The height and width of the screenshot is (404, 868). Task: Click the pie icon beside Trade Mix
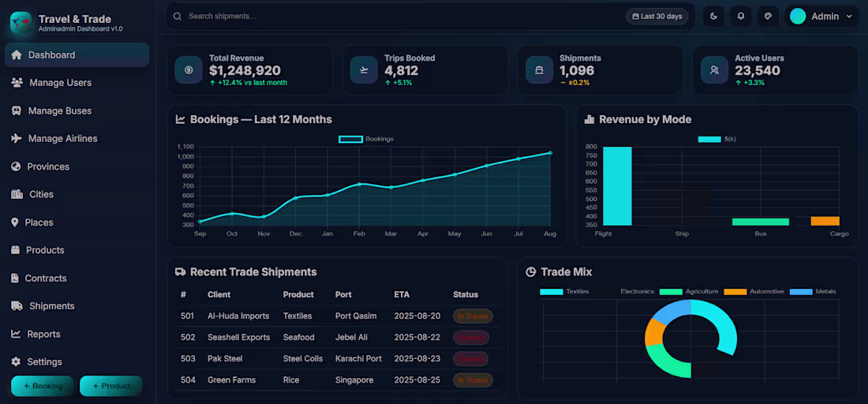530,272
